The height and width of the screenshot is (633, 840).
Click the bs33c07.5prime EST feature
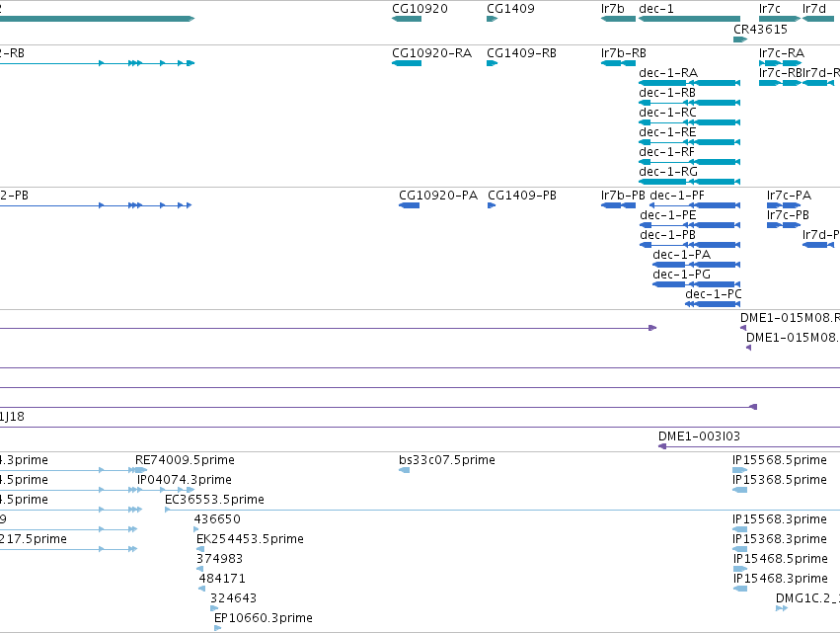pos(405,470)
